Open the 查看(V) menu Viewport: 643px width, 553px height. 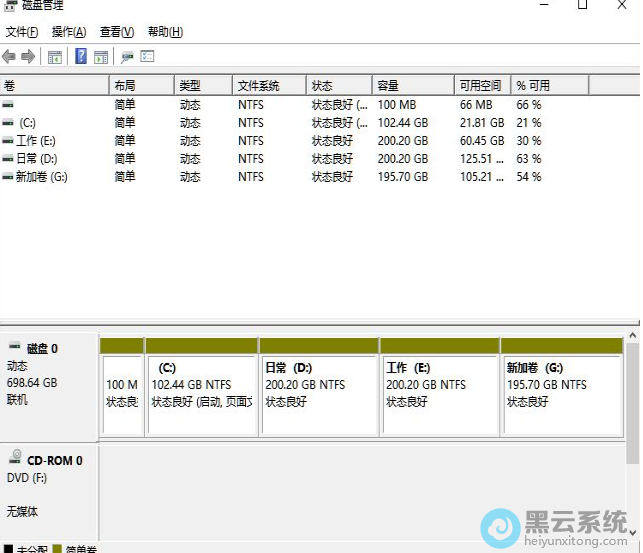pos(117,32)
